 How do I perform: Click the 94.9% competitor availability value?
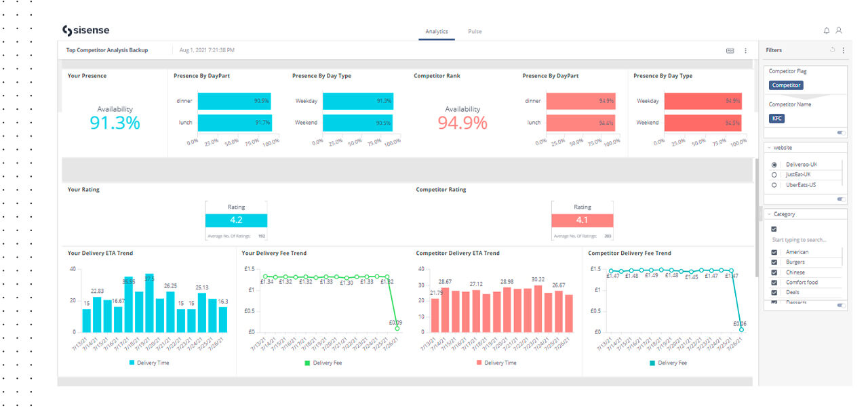[462, 123]
